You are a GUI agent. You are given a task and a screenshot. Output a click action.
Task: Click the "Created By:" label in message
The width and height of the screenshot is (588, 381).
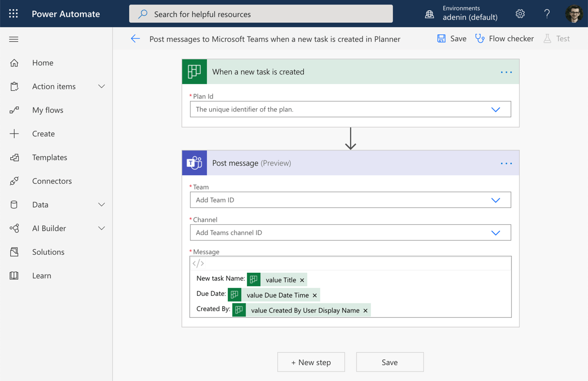point(213,309)
